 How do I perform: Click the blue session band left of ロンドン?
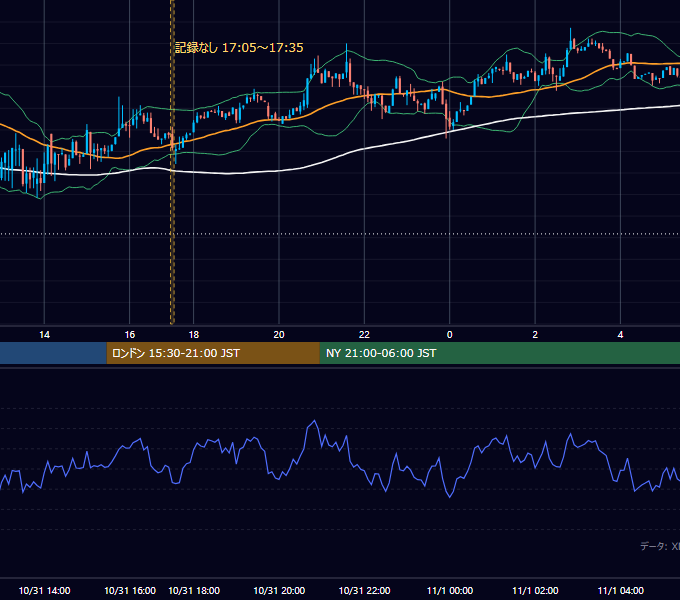53,353
